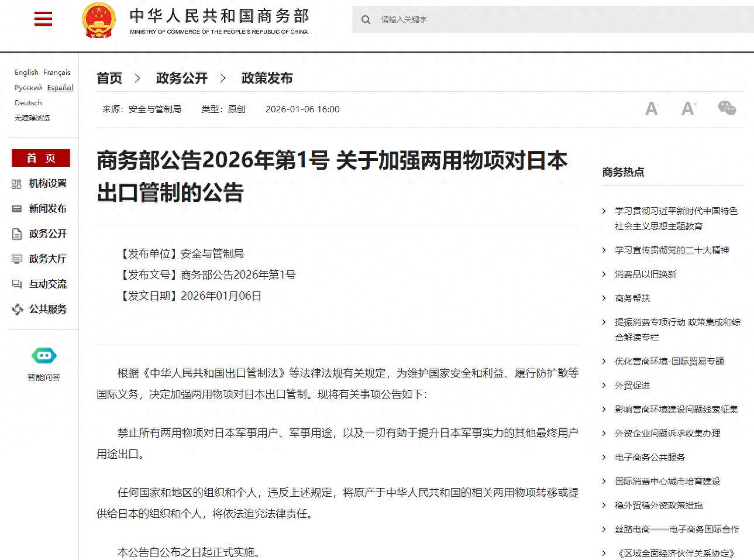Switch to Français language

[x=57, y=73]
